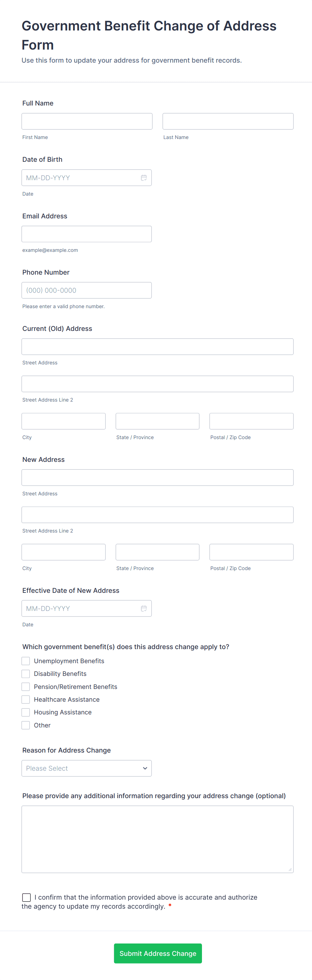Click the Current Address State / Province field
The width and height of the screenshot is (312, 980).
point(157,421)
